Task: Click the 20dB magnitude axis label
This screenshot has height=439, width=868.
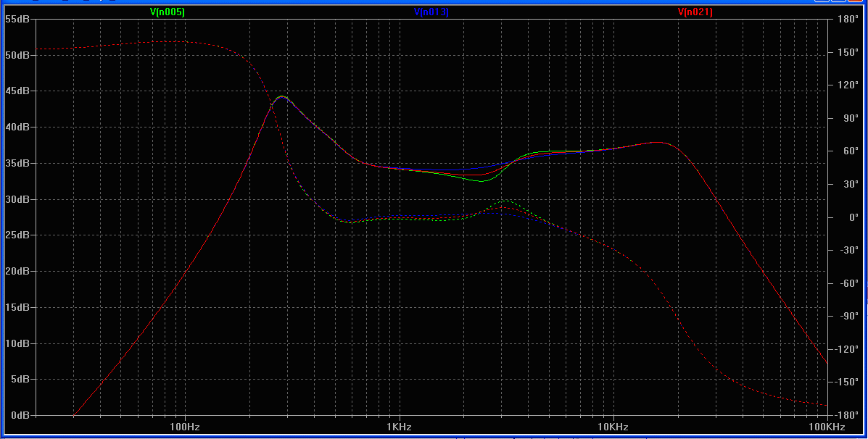Action: [x=17, y=272]
